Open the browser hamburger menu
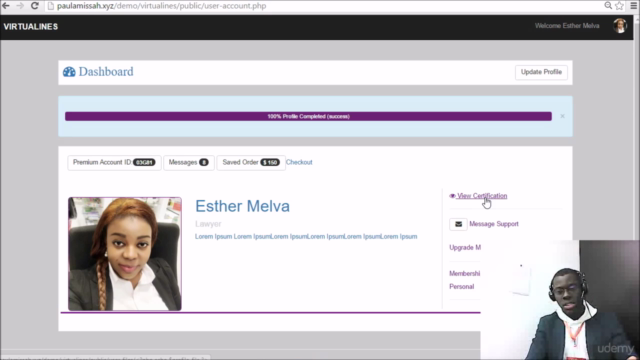This screenshot has width=640, height=360. click(634, 6)
